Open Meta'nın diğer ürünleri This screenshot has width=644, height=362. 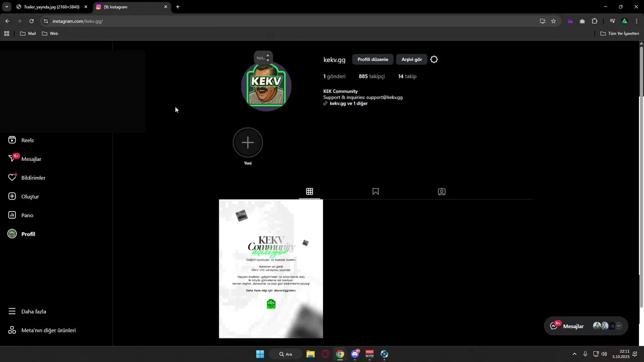(x=42, y=330)
